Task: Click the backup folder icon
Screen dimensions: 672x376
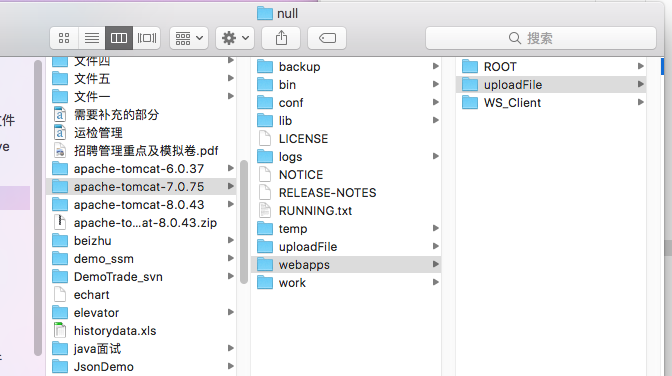Action: pyautogui.click(x=265, y=66)
